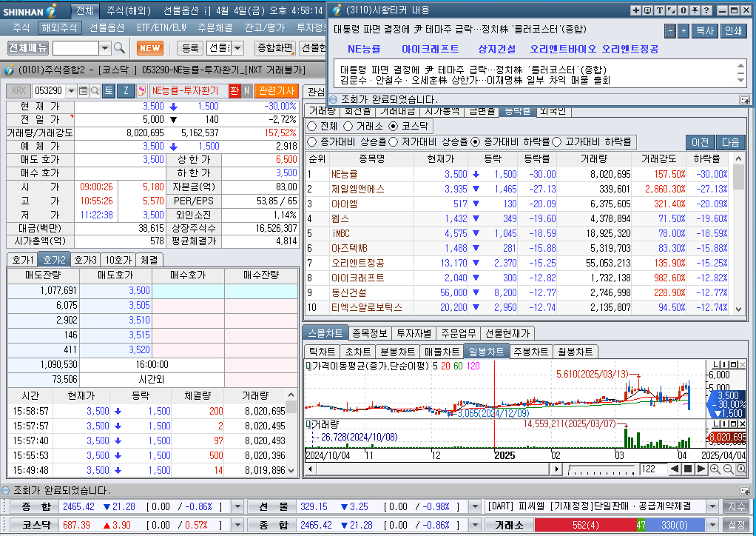Click the 0 icon in ticker window title bar

click(x=684, y=10)
